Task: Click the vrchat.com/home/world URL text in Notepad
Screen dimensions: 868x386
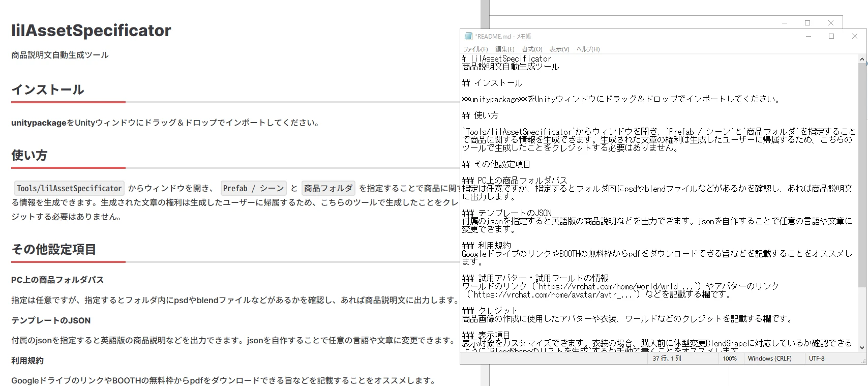Action: tap(617, 286)
